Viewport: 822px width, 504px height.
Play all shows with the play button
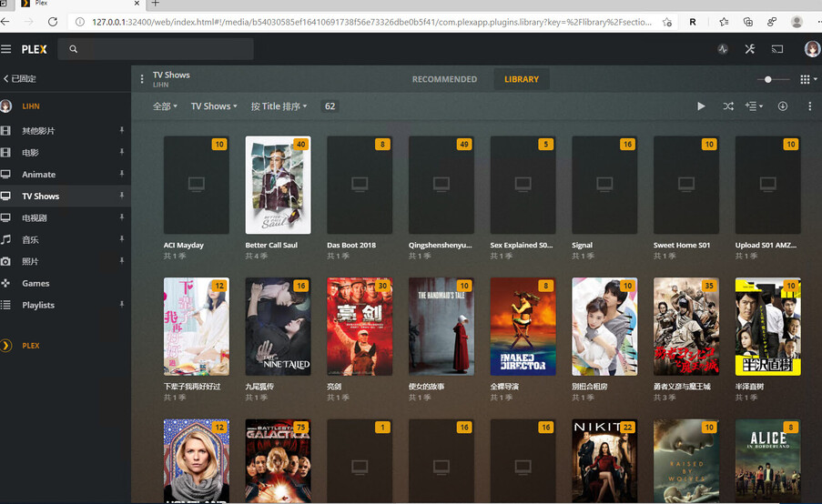pyautogui.click(x=701, y=106)
